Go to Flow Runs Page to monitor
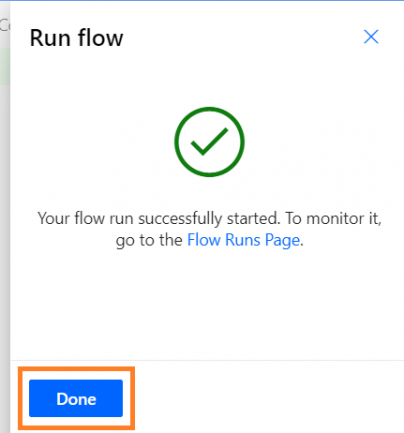Viewport: 404px width, 433px height. point(243,240)
